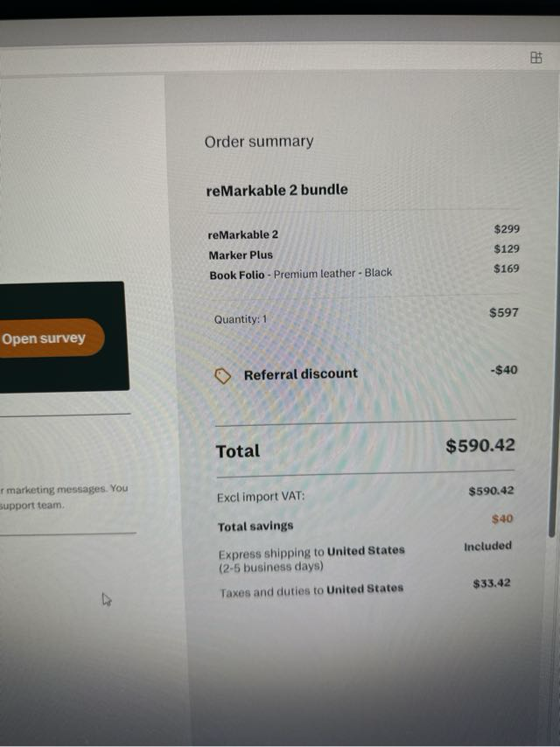Click the $33.42 taxes and duties amount
Screen dimensions: 560x747
[492, 583]
